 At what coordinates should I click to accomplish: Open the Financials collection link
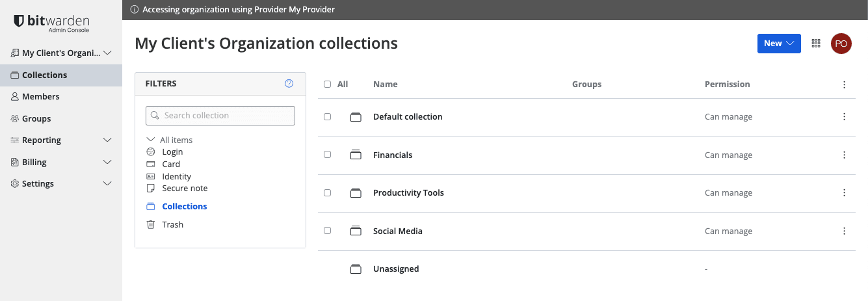[x=393, y=155]
